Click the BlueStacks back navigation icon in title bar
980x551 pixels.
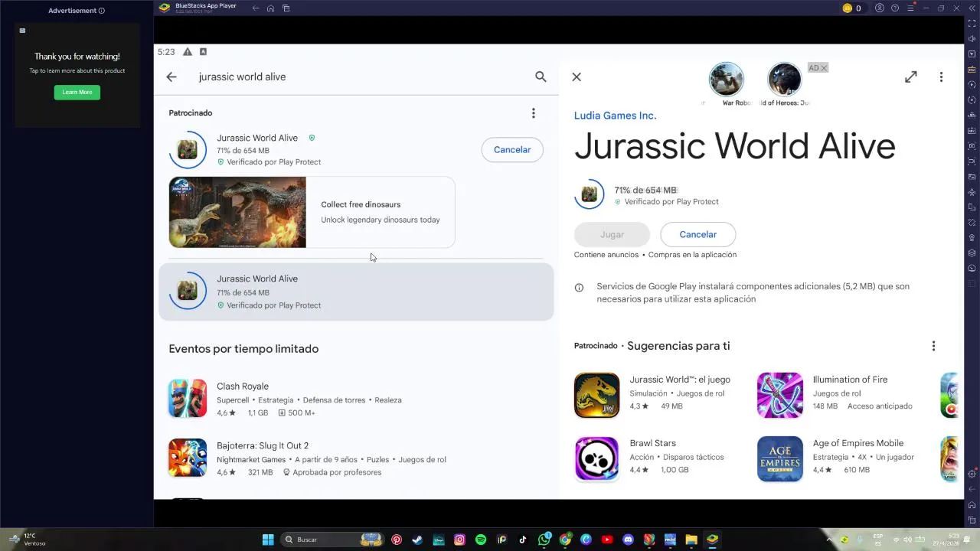coord(256,8)
